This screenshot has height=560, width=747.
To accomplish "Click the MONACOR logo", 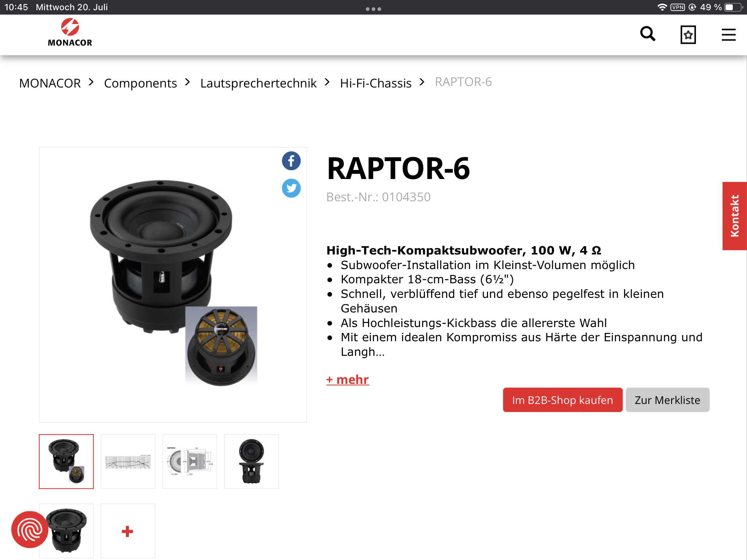I will [70, 33].
